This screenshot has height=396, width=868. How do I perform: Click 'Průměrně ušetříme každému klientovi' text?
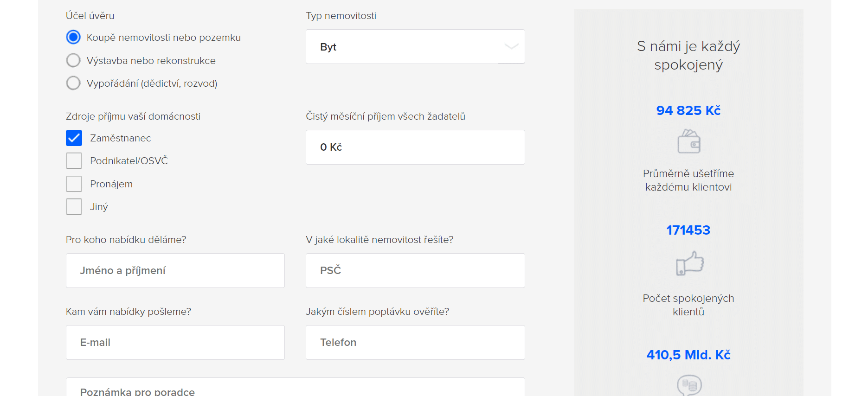pos(688,180)
